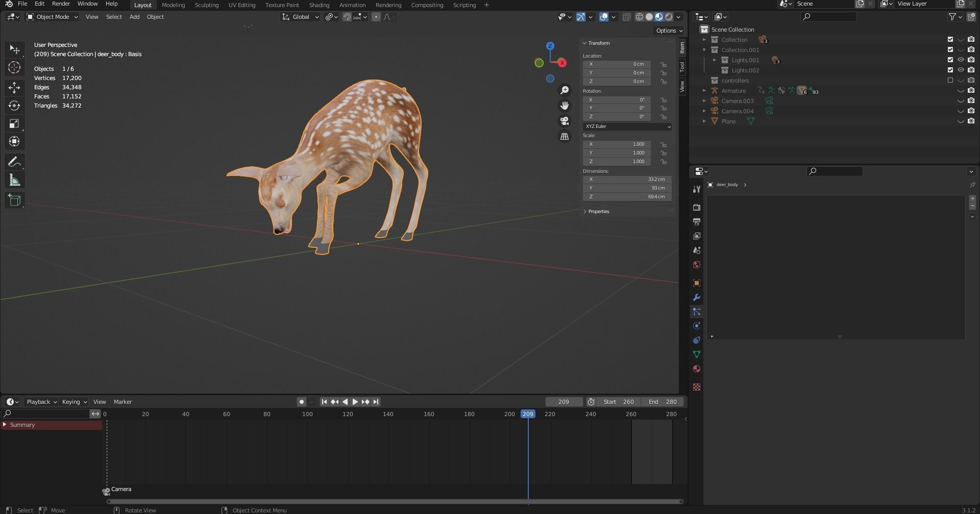Viewport: 980px width, 514px height.
Task: Open the Physics properties tab icon
Action: tap(697, 326)
